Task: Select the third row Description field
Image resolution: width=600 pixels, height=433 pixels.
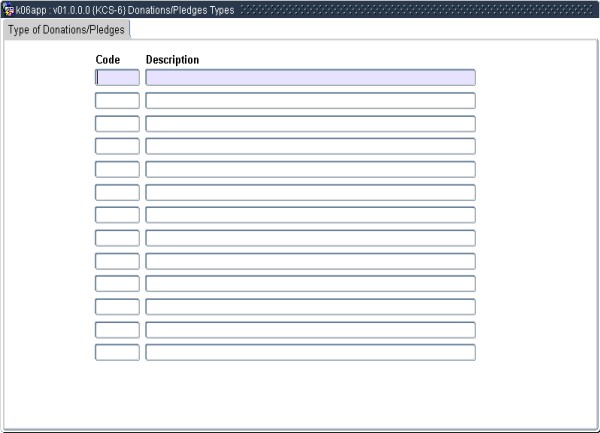Action: (x=310, y=123)
